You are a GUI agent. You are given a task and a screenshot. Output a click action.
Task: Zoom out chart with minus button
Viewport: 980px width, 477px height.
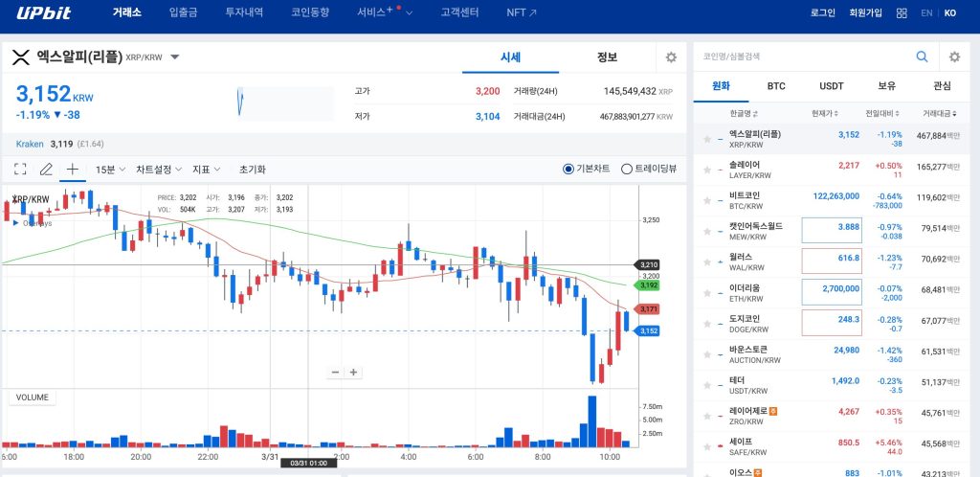[335, 372]
